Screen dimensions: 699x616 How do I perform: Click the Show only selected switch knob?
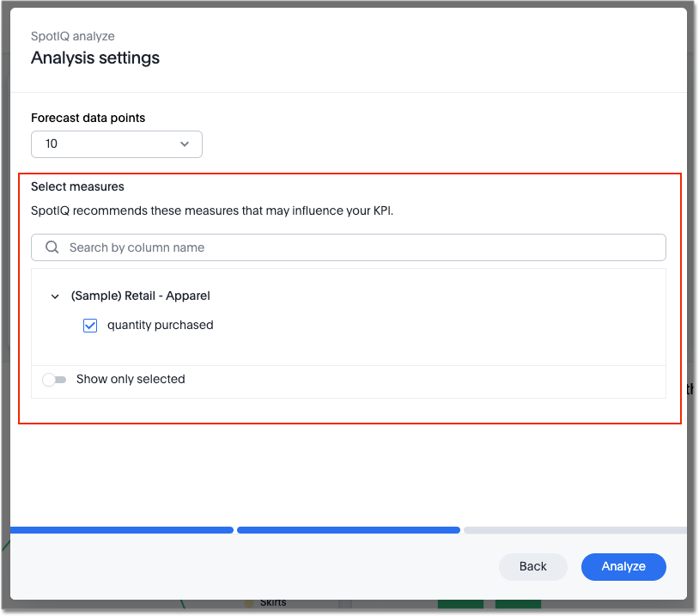tap(49, 379)
